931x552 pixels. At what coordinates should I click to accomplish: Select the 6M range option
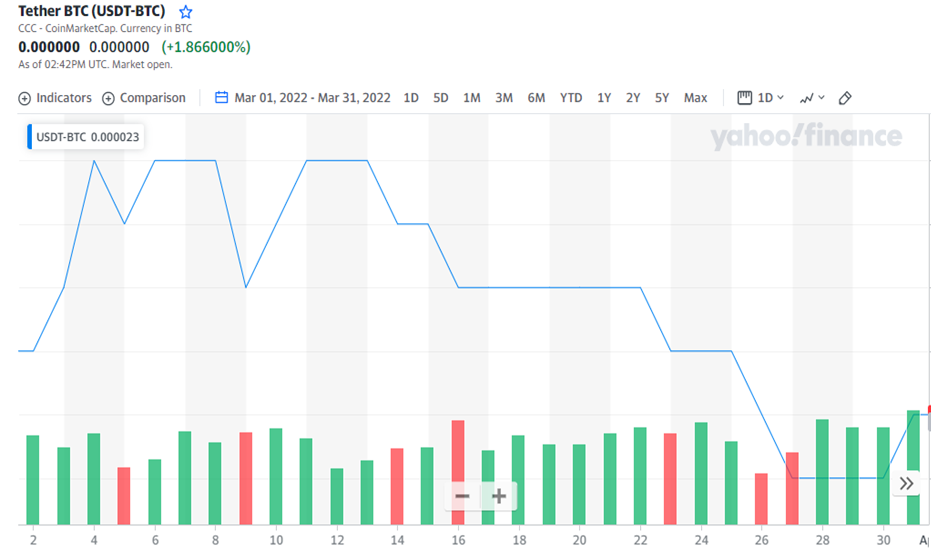(536, 98)
